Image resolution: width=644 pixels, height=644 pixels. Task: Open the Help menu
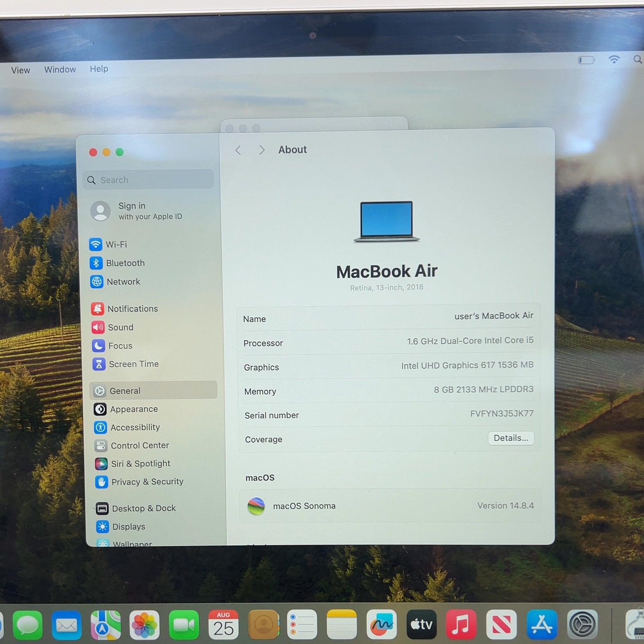pyautogui.click(x=99, y=69)
